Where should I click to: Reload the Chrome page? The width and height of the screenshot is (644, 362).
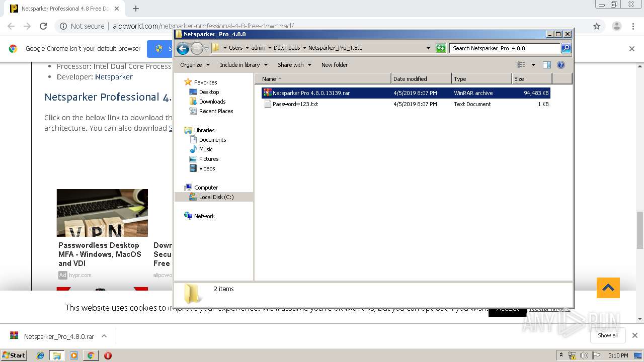(x=43, y=26)
